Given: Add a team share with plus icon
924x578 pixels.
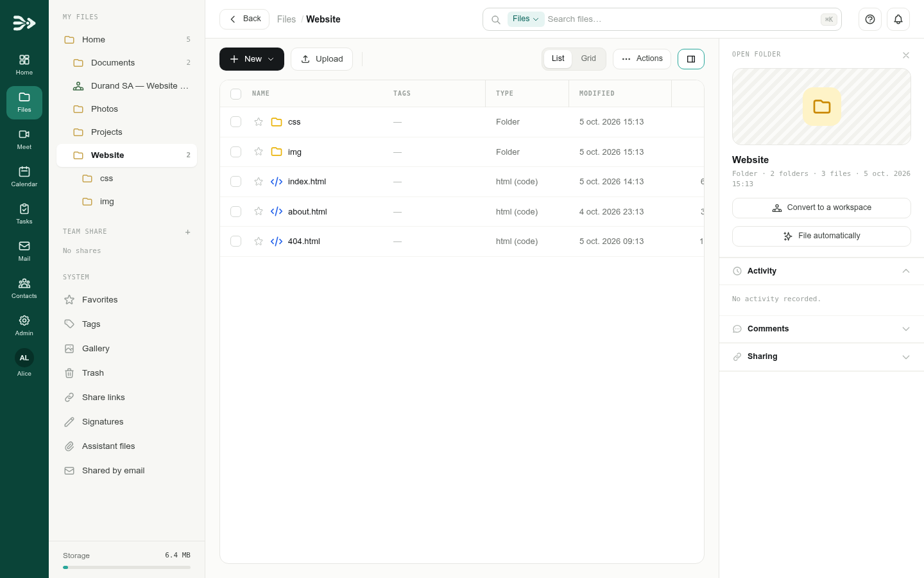Looking at the screenshot, I should click(x=188, y=232).
